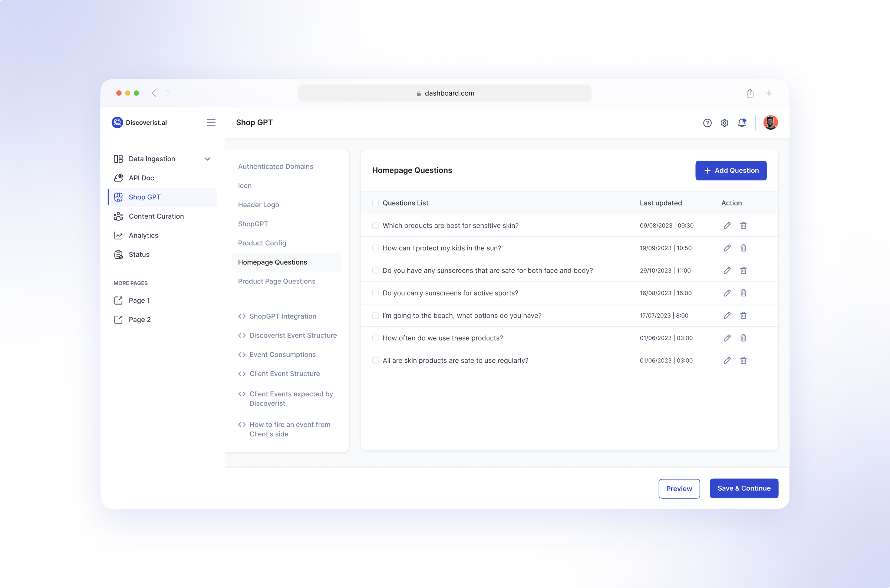Screen dimensions: 890x588
Task: Click the Content Curation sidebar icon
Action: tap(118, 216)
